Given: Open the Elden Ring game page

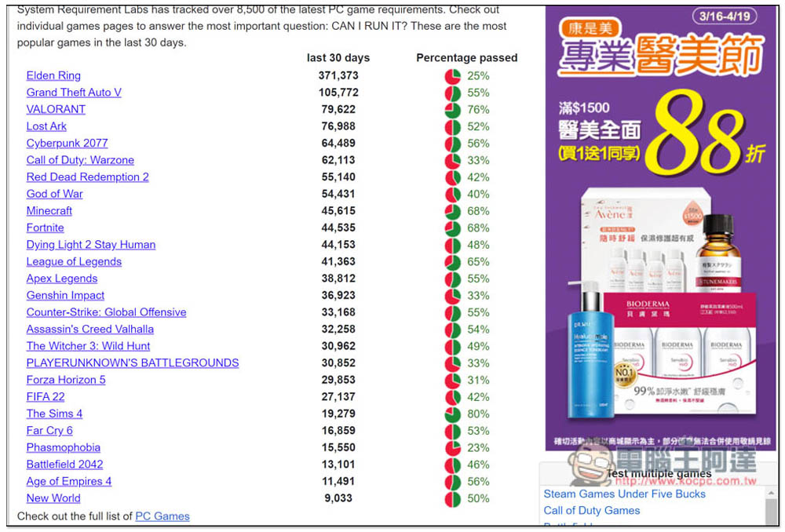Looking at the screenshot, I should pos(53,75).
